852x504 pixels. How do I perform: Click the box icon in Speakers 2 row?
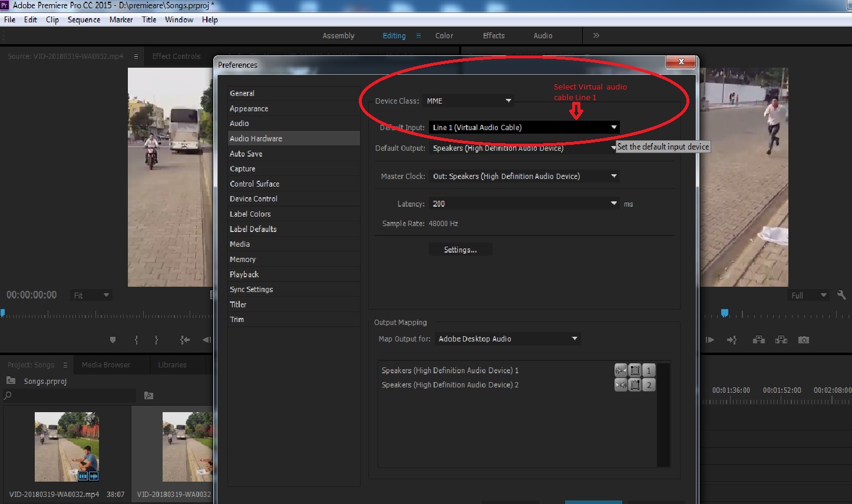pyautogui.click(x=635, y=385)
